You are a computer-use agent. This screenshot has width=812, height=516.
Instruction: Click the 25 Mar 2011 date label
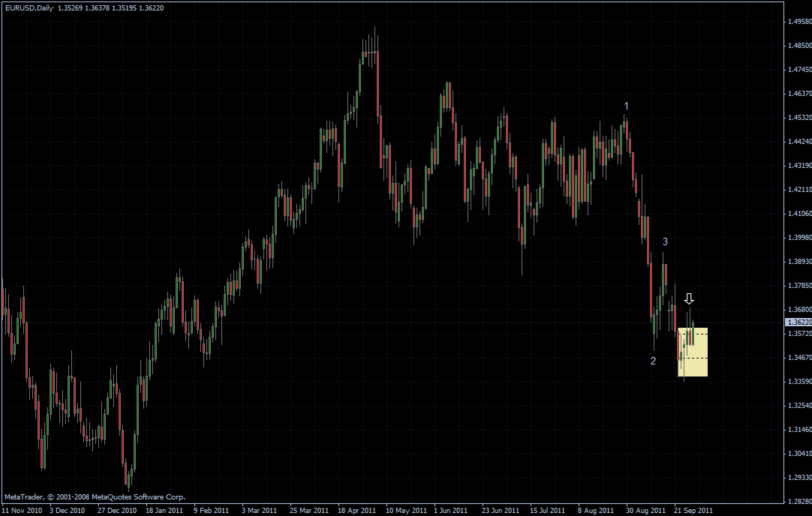(x=309, y=510)
